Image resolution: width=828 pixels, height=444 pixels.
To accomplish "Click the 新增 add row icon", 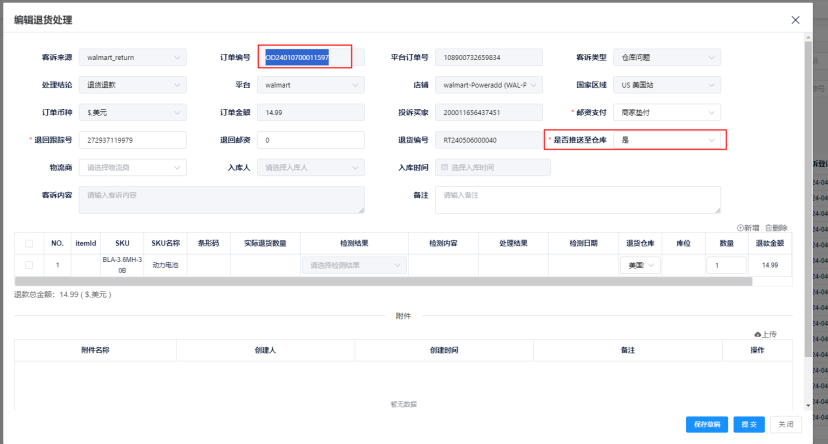I will (740, 228).
